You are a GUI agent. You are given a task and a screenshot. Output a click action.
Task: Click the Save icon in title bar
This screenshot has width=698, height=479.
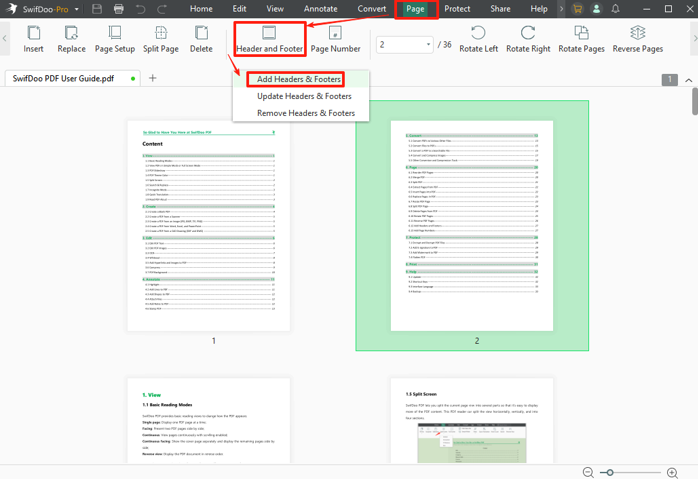[97, 9]
